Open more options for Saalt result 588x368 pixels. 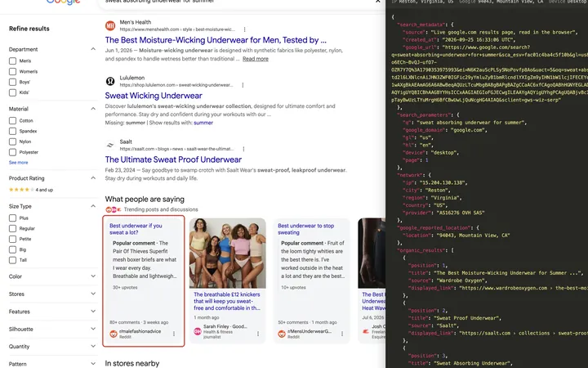pyautogui.click(x=243, y=149)
